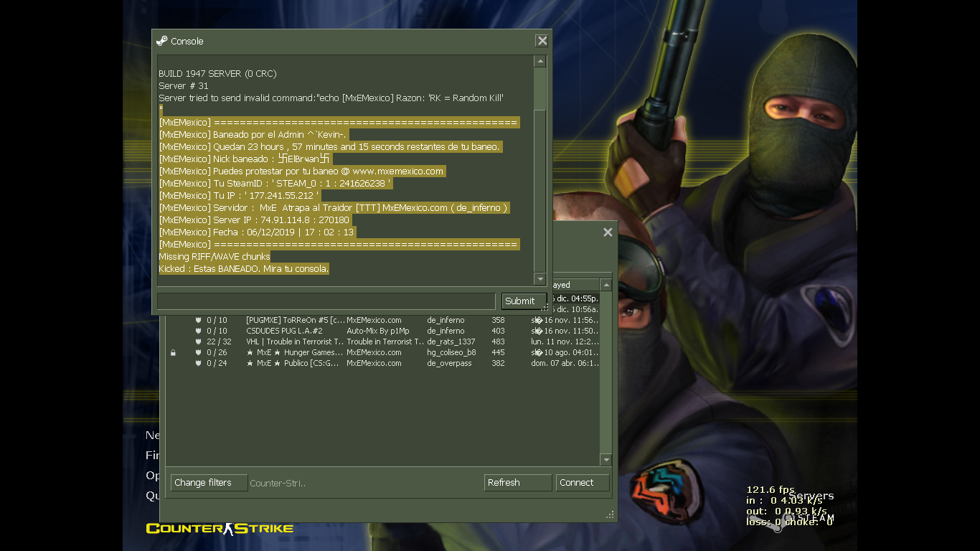Viewport: 980px width, 551px height.
Task: Click the 0 / 26 players count
Action: coord(217,352)
